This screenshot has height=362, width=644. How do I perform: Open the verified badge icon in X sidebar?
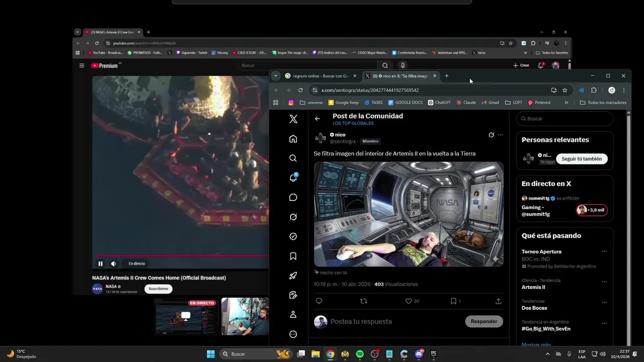coord(293,236)
